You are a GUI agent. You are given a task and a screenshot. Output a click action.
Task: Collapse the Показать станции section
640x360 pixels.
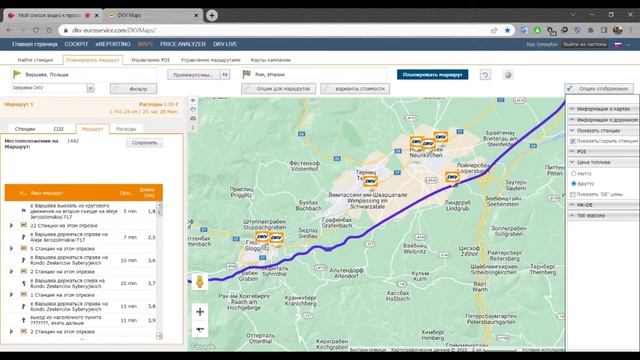603,130
